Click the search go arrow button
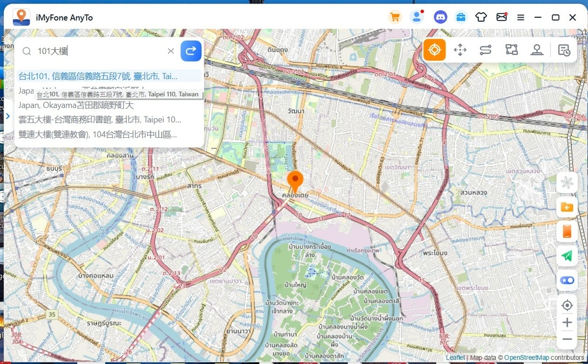The width and height of the screenshot is (588, 364). point(191,51)
